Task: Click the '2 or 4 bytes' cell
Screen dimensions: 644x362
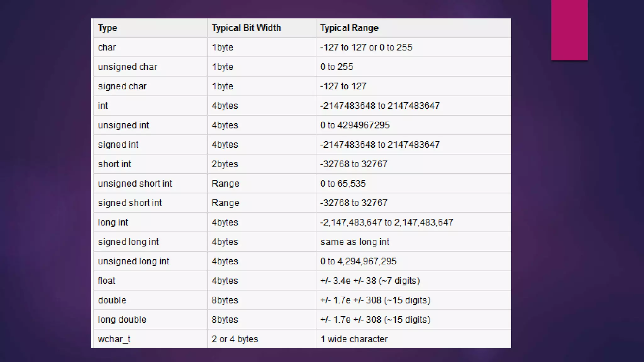Action: 235,339
